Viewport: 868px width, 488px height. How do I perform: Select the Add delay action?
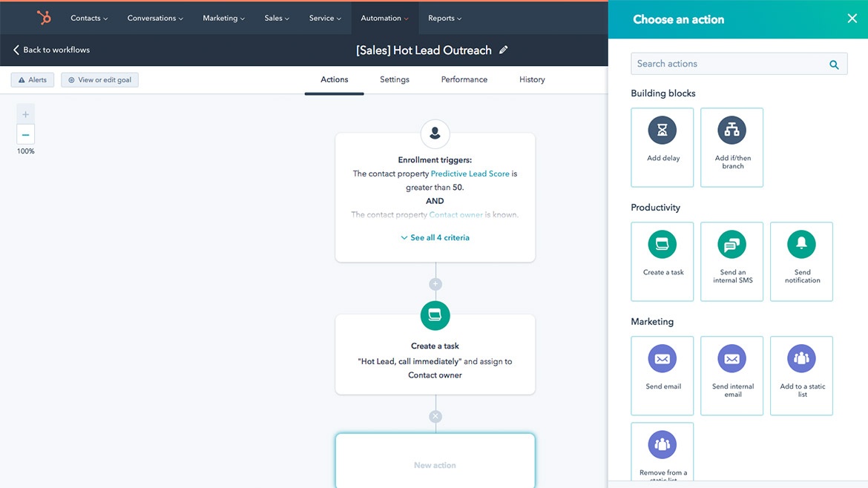[662, 147]
